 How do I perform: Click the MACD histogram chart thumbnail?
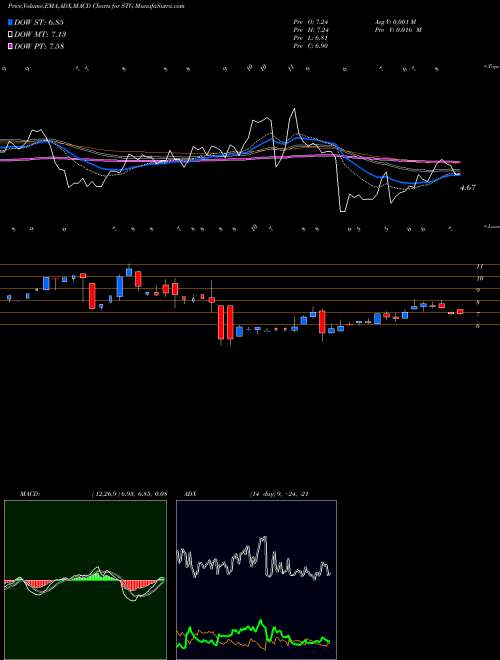point(85,580)
